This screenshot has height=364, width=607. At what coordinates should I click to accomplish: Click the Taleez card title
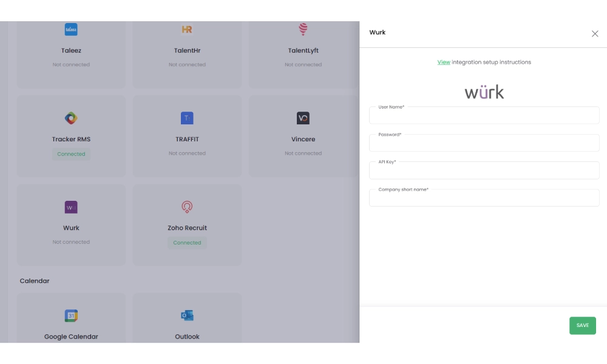71,51
